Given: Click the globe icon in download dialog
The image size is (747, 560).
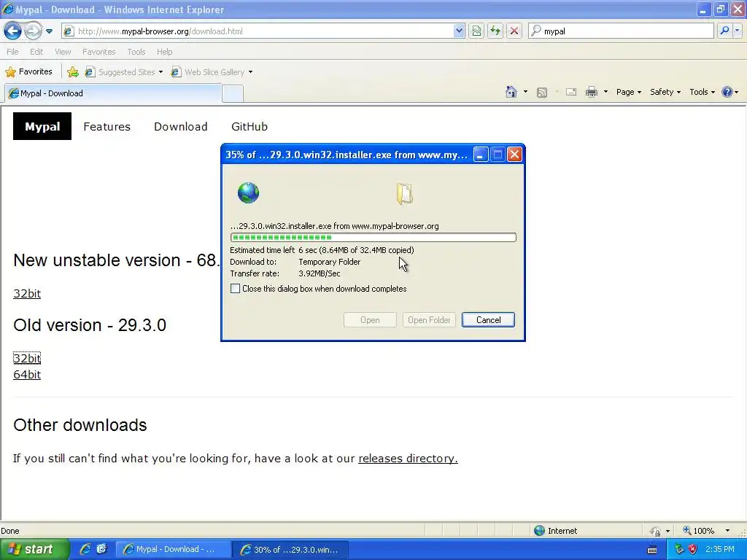Looking at the screenshot, I should click(x=248, y=192).
